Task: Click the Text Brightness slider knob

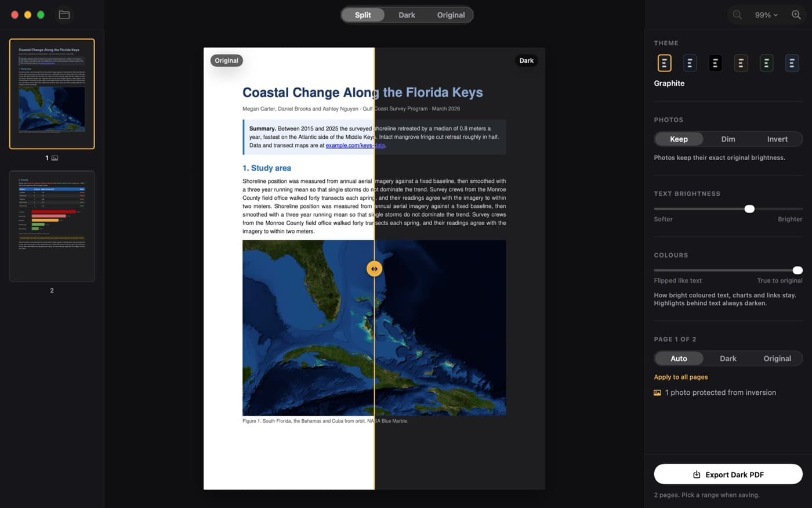Action: [749, 208]
